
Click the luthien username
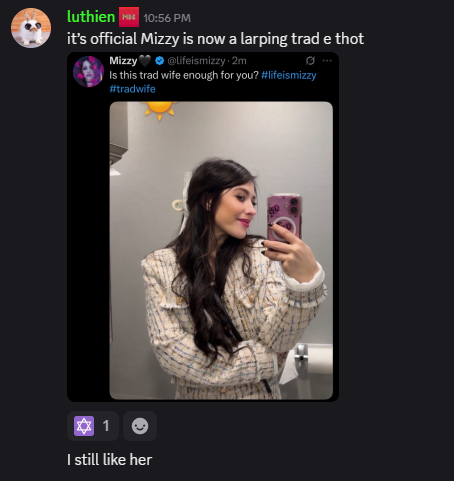[x=91, y=17]
